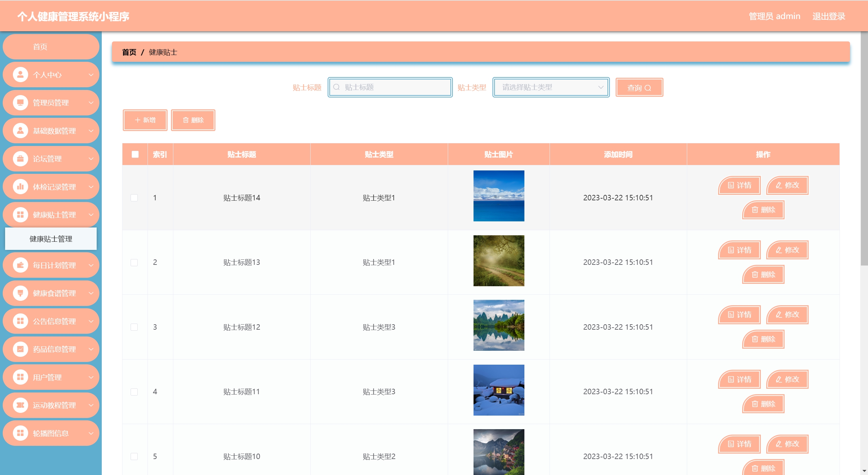Viewport: 868px width, 475px height.
Task: Click the 管理员管理 monitor icon
Action: click(20, 103)
